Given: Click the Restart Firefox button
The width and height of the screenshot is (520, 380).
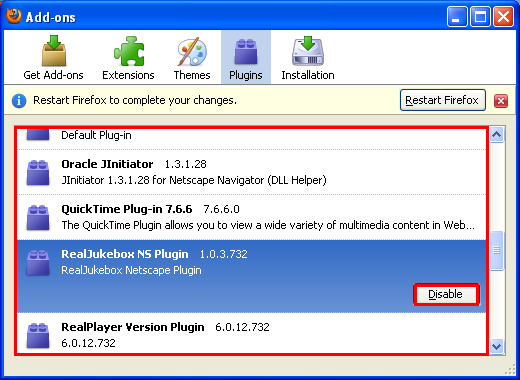Looking at the screenshot, I should [x=442, y=100].
